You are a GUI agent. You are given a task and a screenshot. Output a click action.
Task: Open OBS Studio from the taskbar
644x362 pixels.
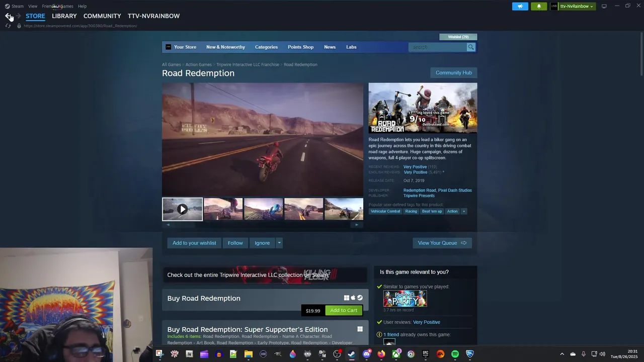[x=337, y=354]
